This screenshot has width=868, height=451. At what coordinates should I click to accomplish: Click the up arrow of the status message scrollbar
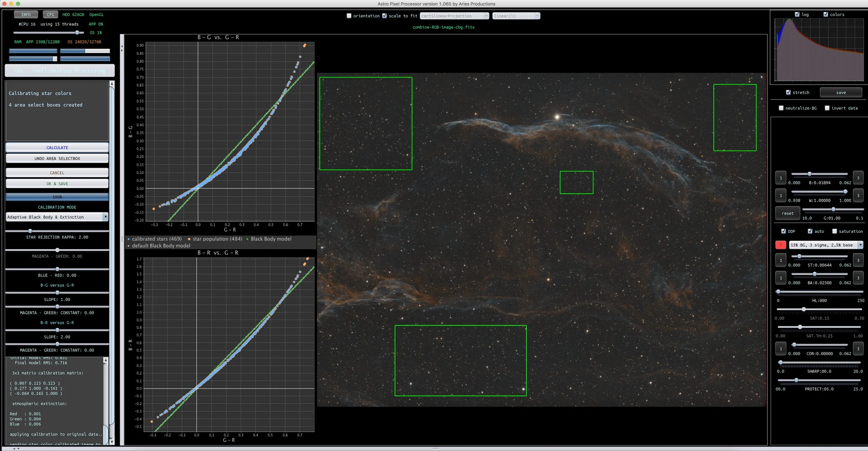pyautogui.click(x=112, y=84)
